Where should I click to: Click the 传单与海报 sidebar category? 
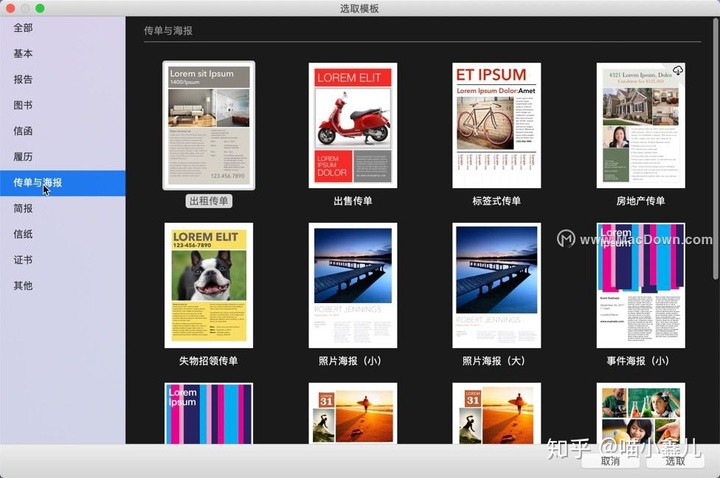click(62, 183)
